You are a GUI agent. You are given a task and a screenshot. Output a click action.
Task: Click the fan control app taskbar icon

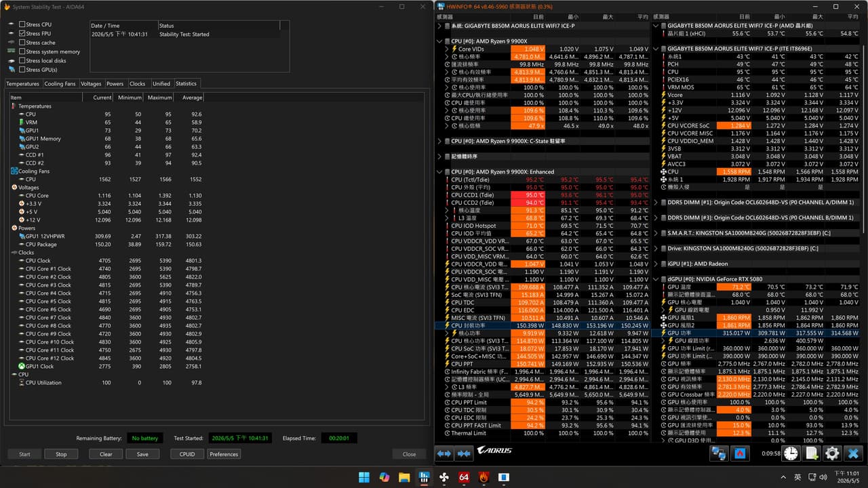(x=444, y=476)
